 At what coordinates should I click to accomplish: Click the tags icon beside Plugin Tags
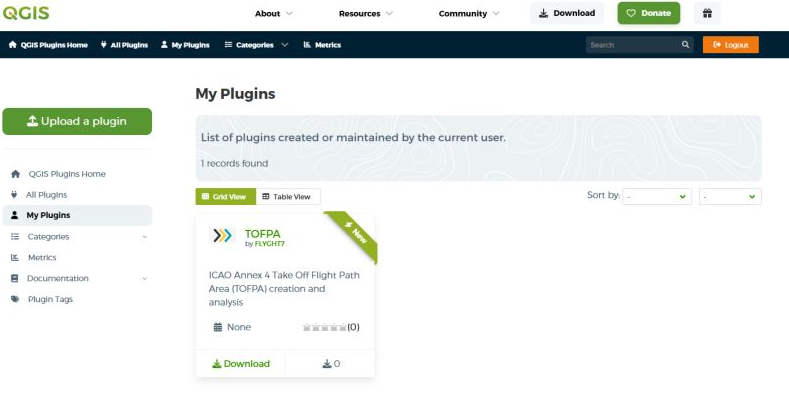click(x=15, y=299)
